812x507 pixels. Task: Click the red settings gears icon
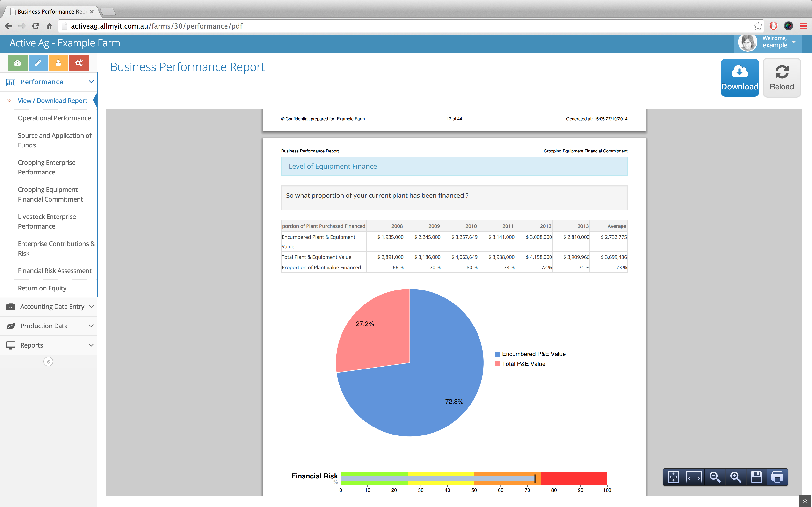pyautogui.click(x=79, y=63)
